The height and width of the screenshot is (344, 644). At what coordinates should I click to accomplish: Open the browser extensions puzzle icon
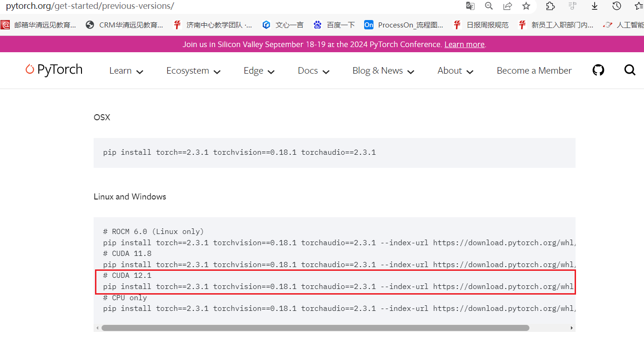point(550,6)
